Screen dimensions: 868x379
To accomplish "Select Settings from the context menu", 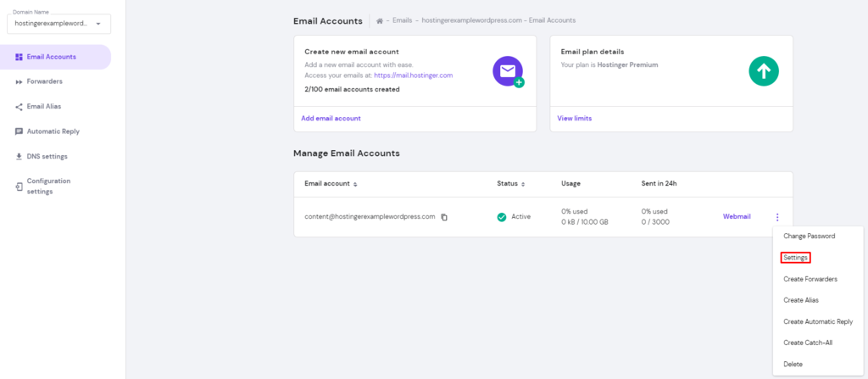I will pos(796,258).
